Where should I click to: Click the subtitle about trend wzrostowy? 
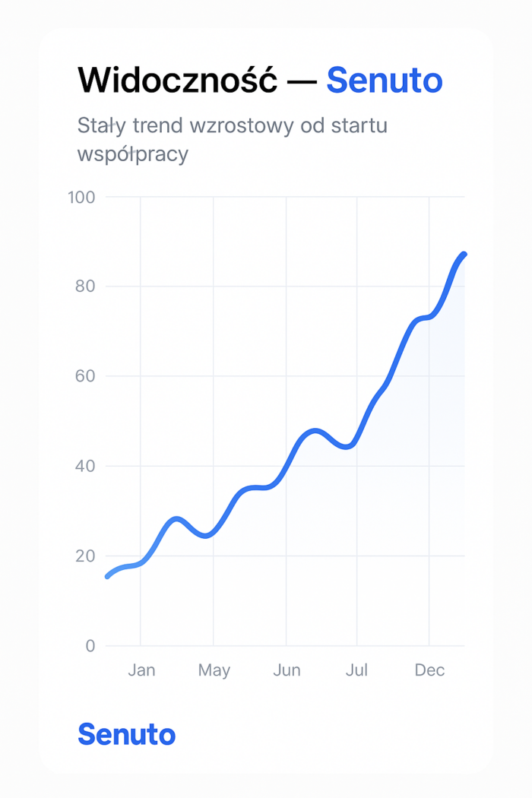coord(232,139)
